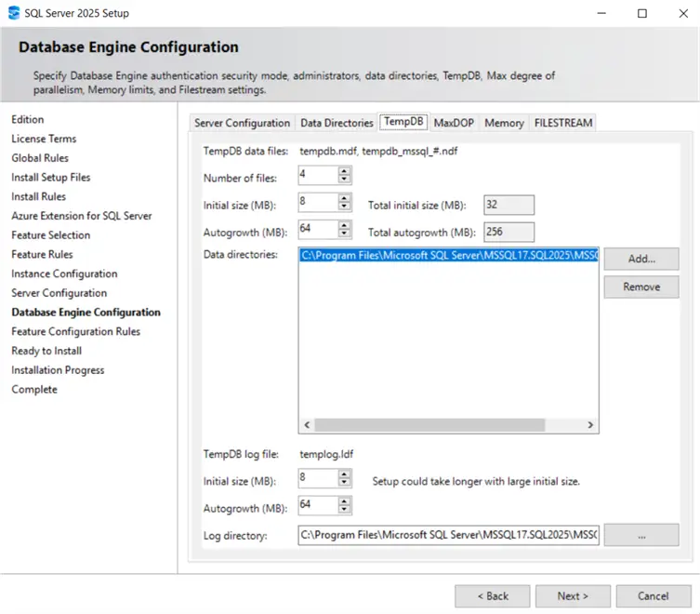
Task: Click Installation Progress step
Action: click(58, 370)
